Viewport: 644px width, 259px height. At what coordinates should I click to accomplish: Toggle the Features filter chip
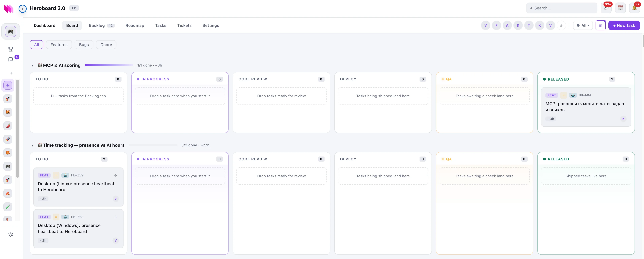59,45
